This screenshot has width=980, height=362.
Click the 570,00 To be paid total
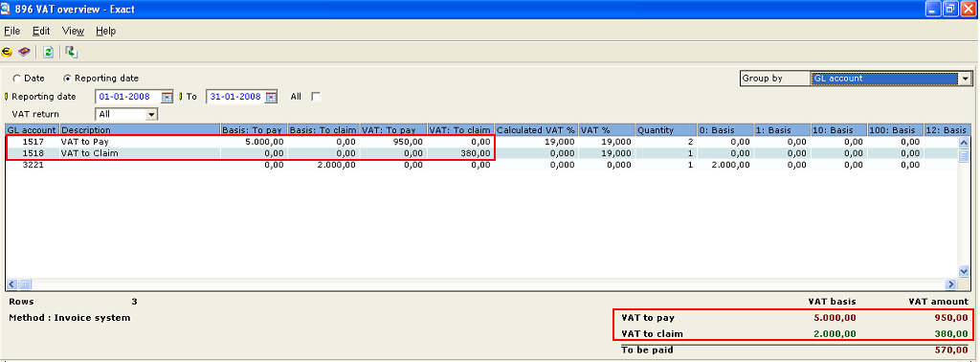pyautogui.click(x=952, y=351)
